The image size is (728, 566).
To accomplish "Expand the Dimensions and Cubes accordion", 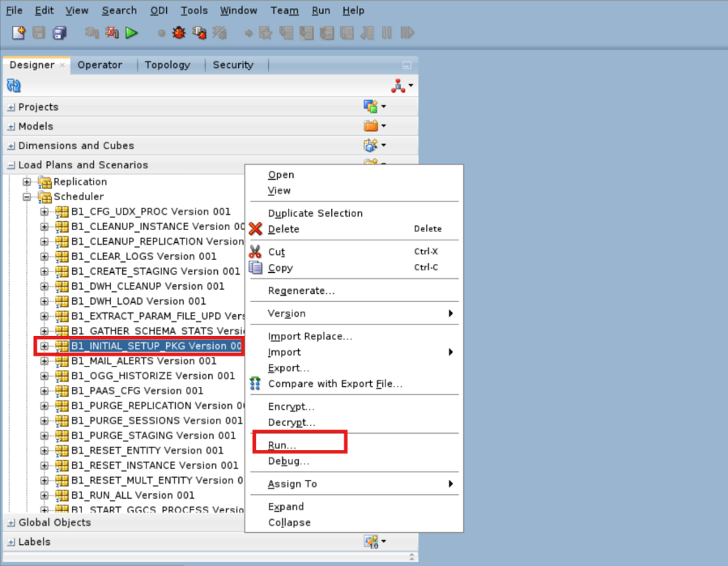I will 11,147.
